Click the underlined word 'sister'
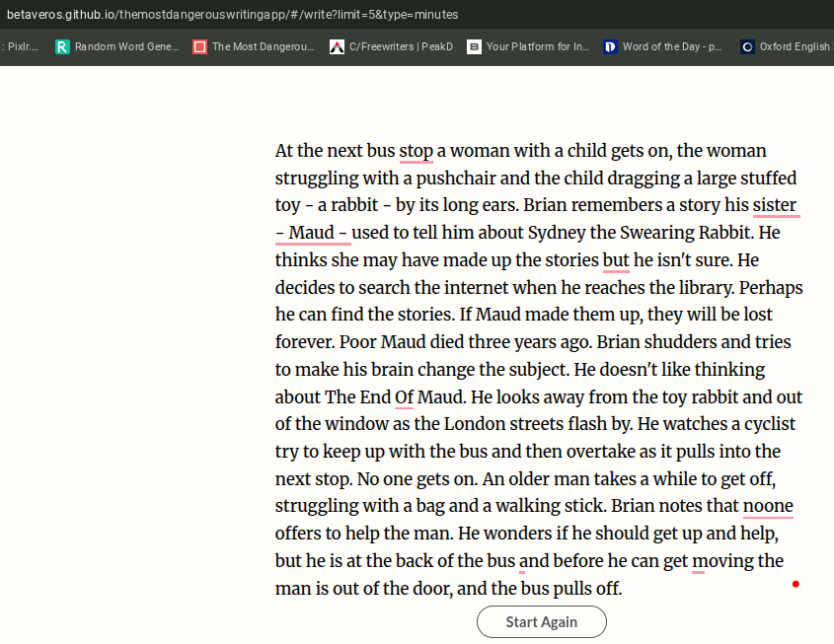The image size is (834, 644). (775, 205)
